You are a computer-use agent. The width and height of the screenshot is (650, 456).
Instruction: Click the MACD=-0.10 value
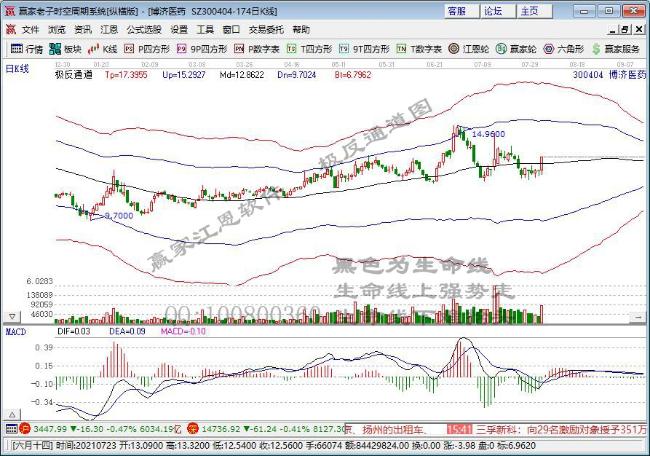[183, 331]
